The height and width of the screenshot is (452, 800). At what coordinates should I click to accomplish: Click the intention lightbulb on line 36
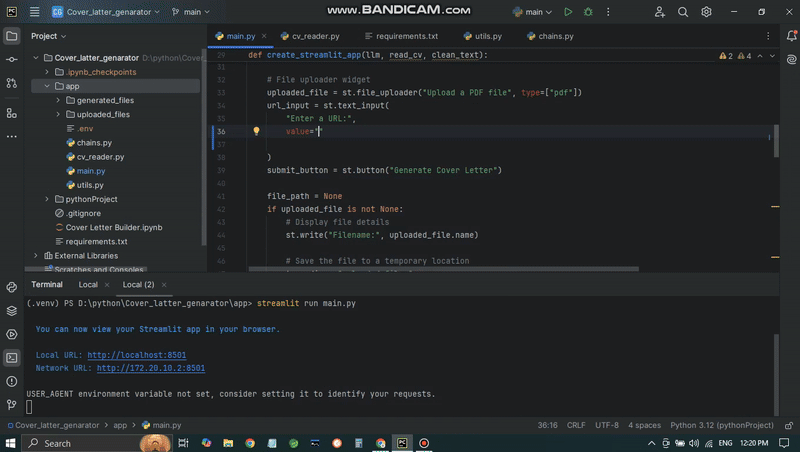(256, 131)
